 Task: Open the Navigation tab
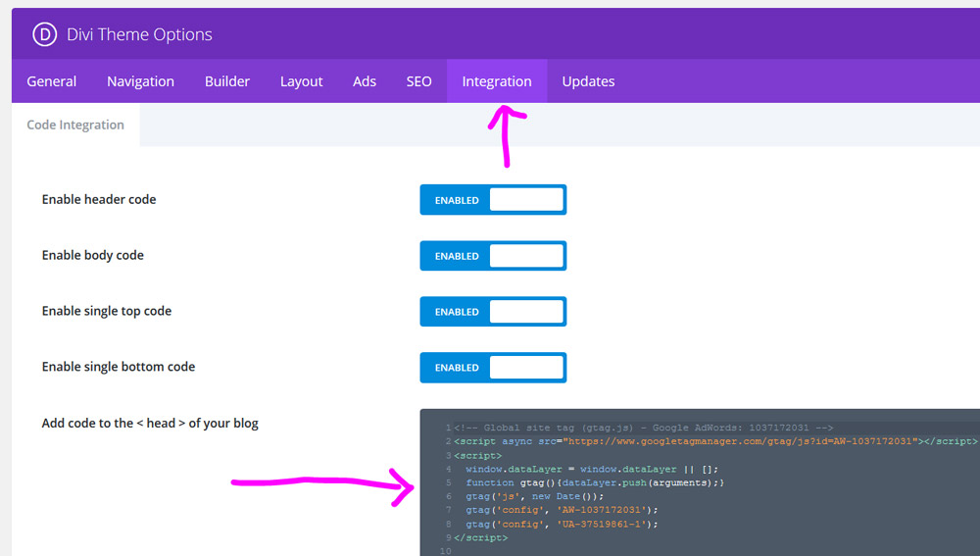coord(140,81)
